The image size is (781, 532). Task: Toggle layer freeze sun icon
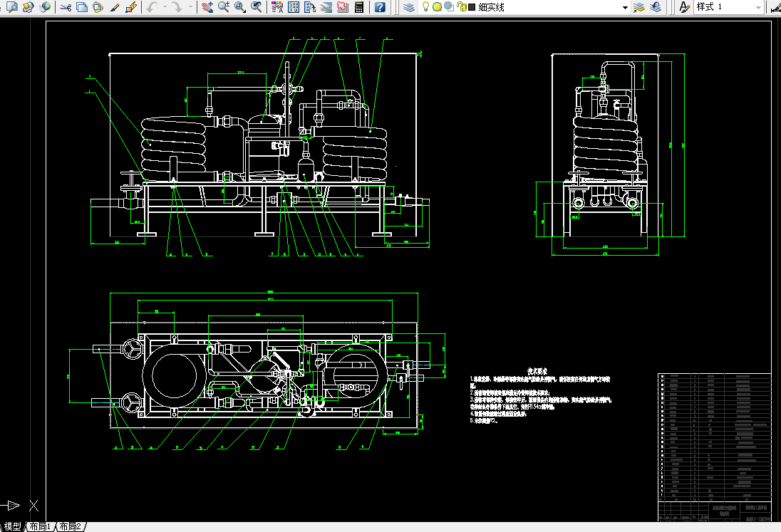(x=438, y=7)
